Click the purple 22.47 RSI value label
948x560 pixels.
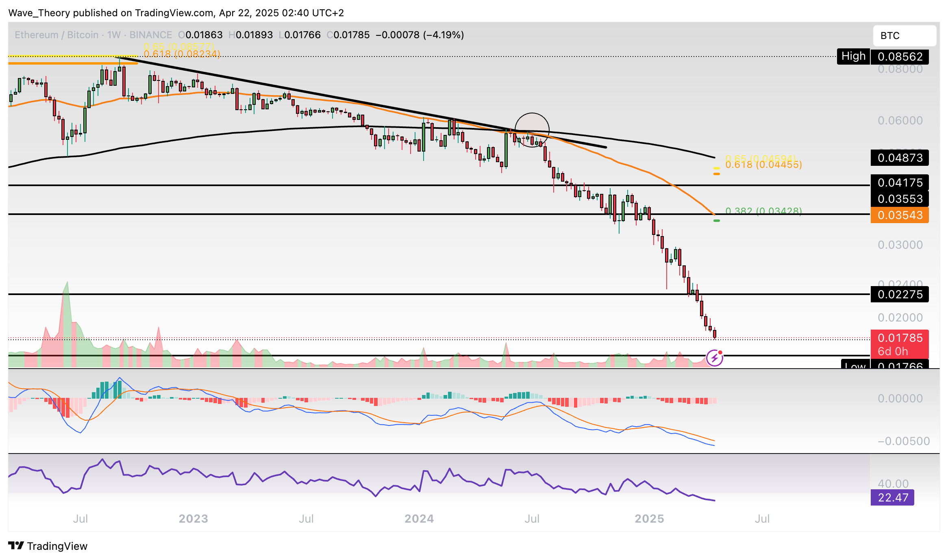(x=892, y=497)
